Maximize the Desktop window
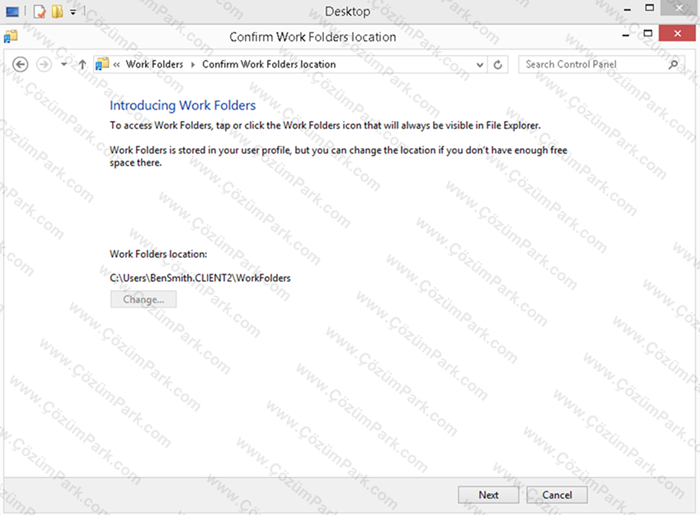This screenshot has width=700, height=515. [x=650, y=8]
